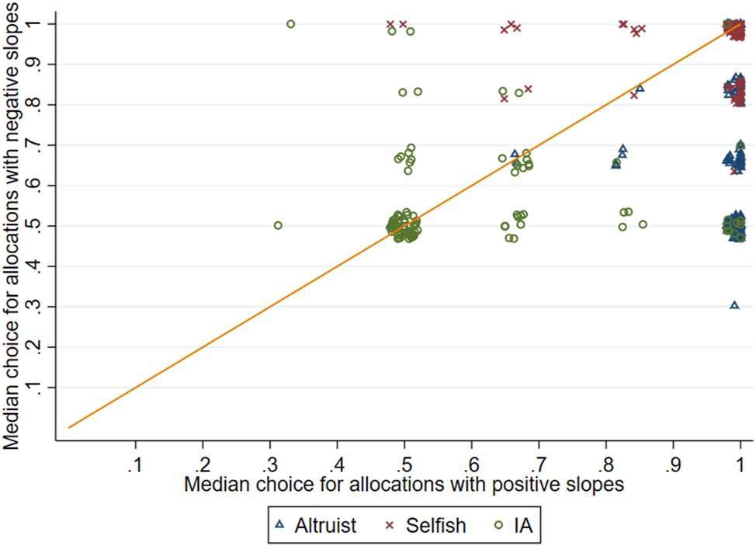Image resolution: width=756 pixels, height=546 pixels.
Task: Click the "1" tick label on x-axis
Action: pyautogui.click(x=740, y=465)
